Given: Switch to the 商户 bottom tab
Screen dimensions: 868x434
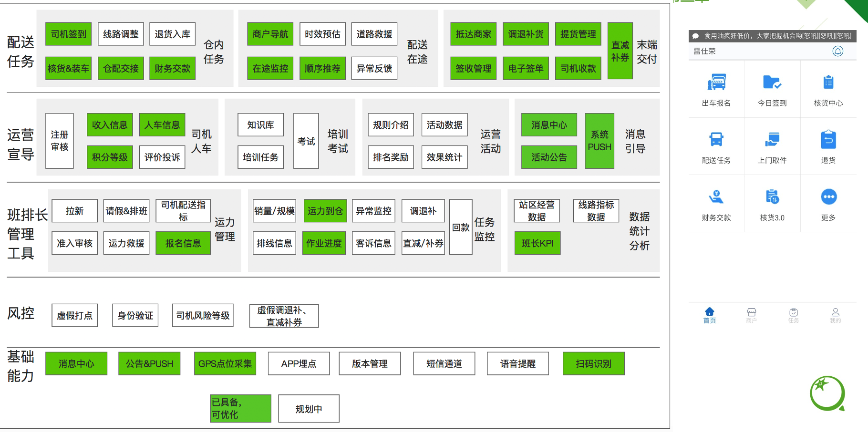Looking at the screenshot, I should [x=752, y=315].
